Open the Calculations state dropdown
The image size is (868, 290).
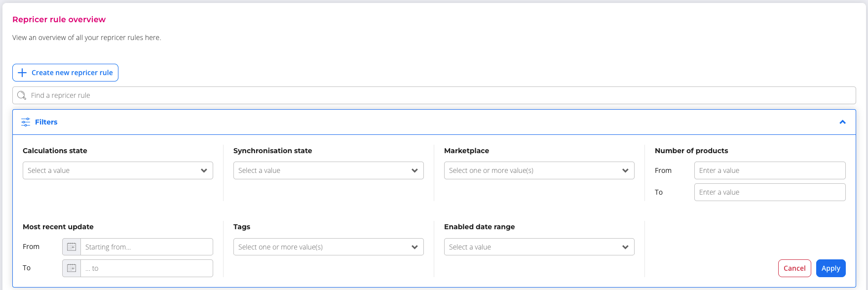117,170
